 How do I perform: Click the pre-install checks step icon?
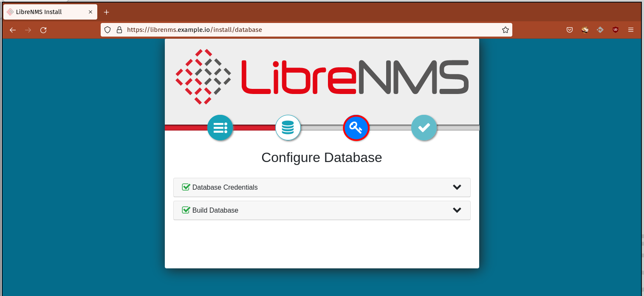[220, 128]
